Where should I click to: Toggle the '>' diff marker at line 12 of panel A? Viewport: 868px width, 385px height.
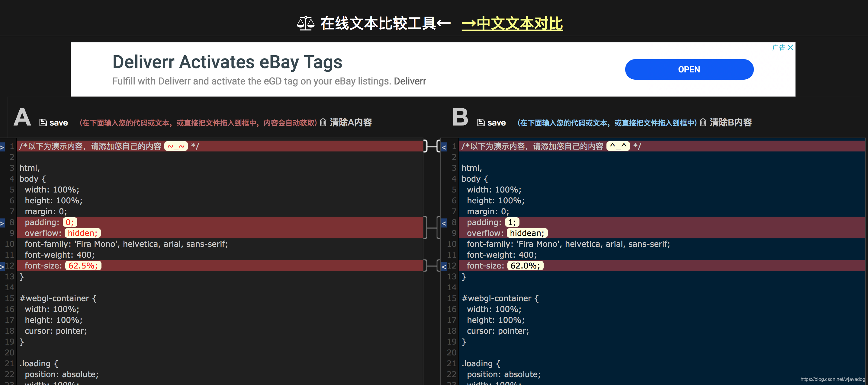tap(2, 266)
